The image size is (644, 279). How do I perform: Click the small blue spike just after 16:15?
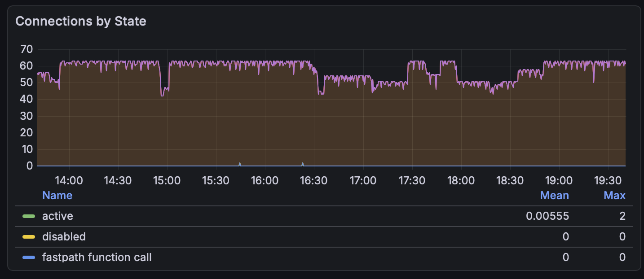click(x=303, y=164)
